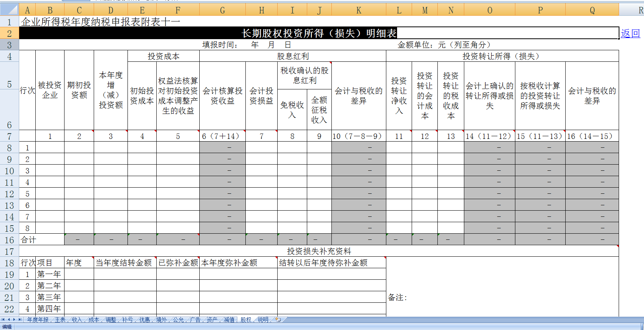Click the 备注 notes cell
644x330 pixels.
502,297
